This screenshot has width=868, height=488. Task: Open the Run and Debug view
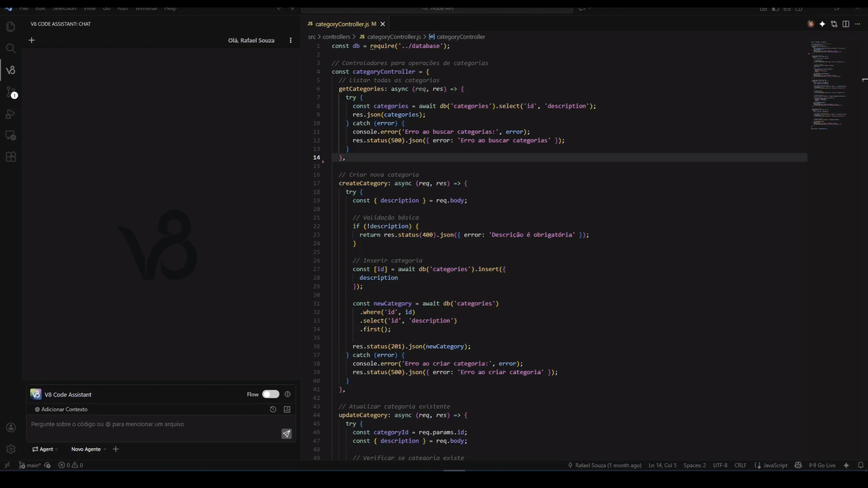(x=10, y=113)
